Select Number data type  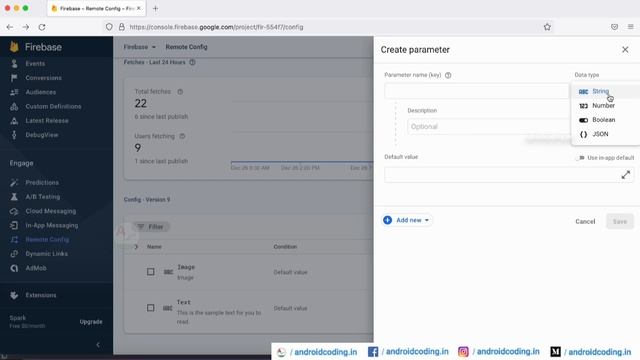tap(606, 106)
